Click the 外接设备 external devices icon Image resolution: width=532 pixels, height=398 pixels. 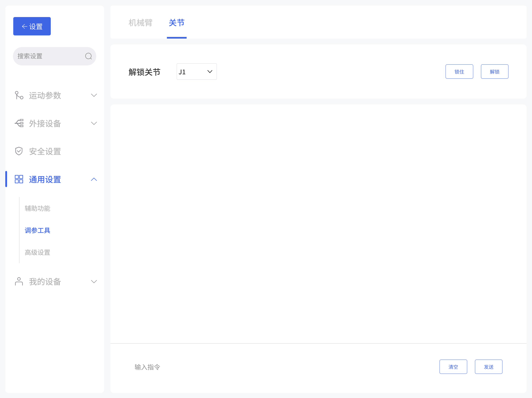point(19,123)
